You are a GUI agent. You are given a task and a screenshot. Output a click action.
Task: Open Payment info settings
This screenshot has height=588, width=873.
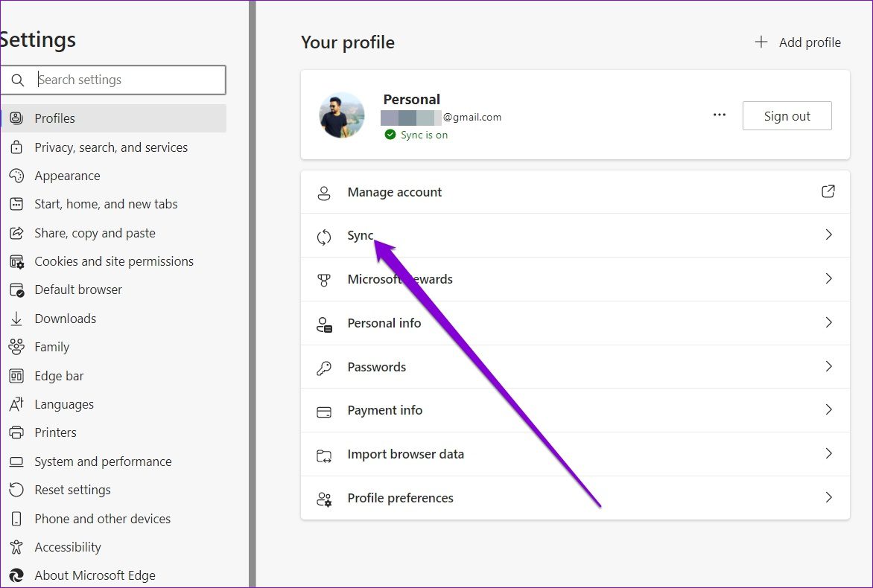point(575,410)
